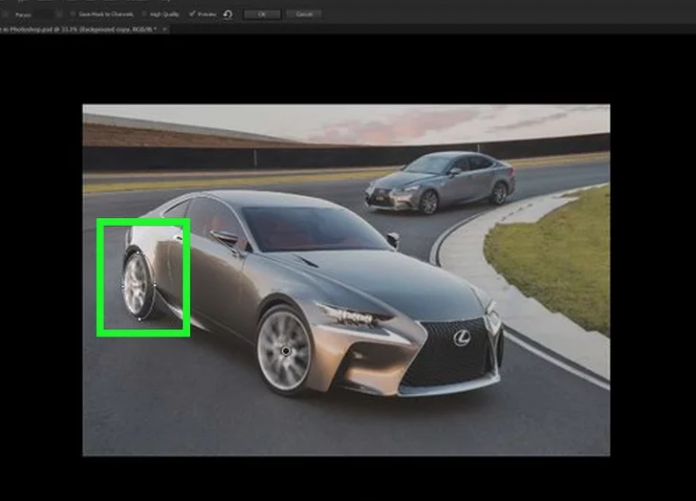Cancel the blur gallery changes
696x501 pixels.
click(304, 15)
